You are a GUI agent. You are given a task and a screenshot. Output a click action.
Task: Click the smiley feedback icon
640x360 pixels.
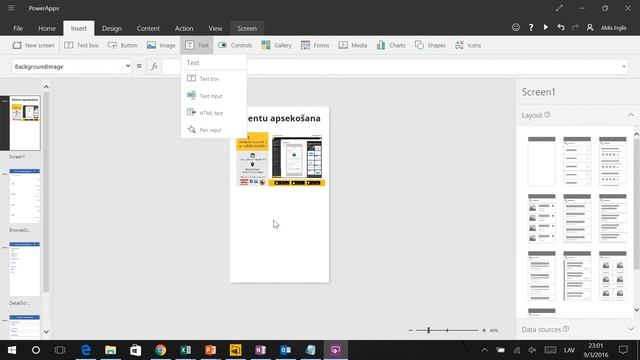click(516, 27)
